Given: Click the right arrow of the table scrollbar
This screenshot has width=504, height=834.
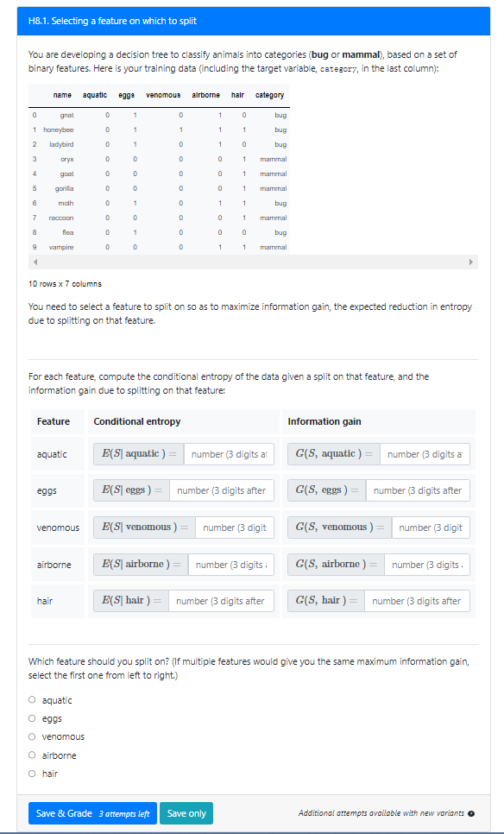Looking at the screenshot, I should (469, 262).
